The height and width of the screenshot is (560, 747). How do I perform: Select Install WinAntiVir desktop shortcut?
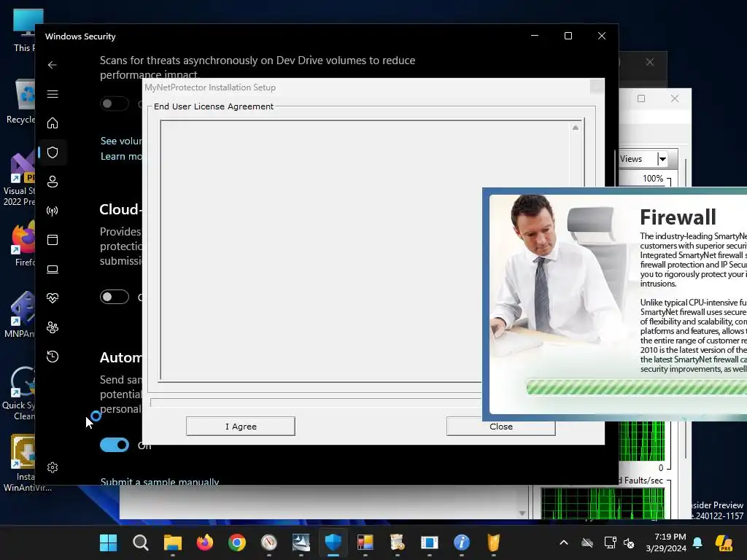point(26,463)
